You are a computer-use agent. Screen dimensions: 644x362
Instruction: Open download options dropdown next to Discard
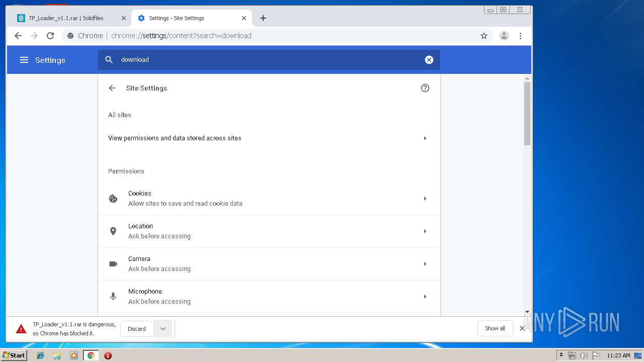point(163,329)
